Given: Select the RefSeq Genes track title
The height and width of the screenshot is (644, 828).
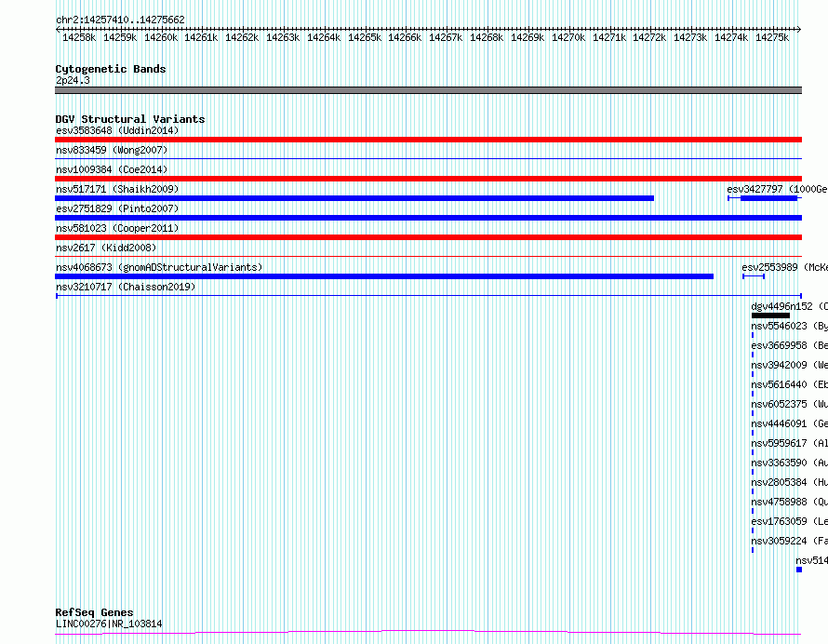Looking at the screenshot, I should (x=95, y=612).
